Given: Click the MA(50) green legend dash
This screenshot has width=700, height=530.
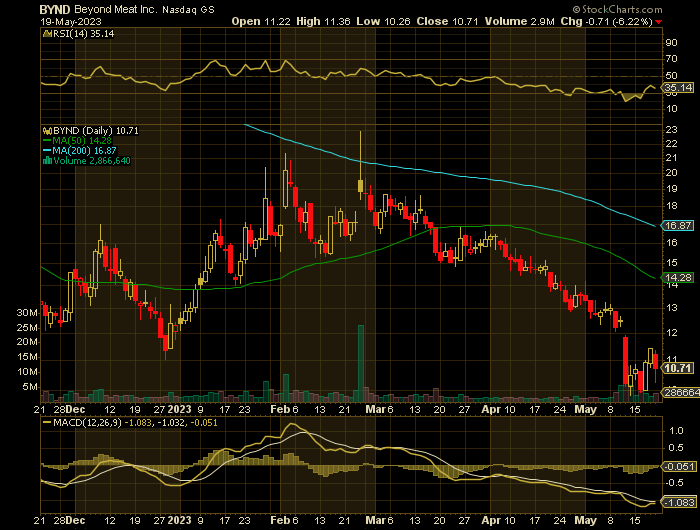Looking at the screenshot, I should (47, 141).
